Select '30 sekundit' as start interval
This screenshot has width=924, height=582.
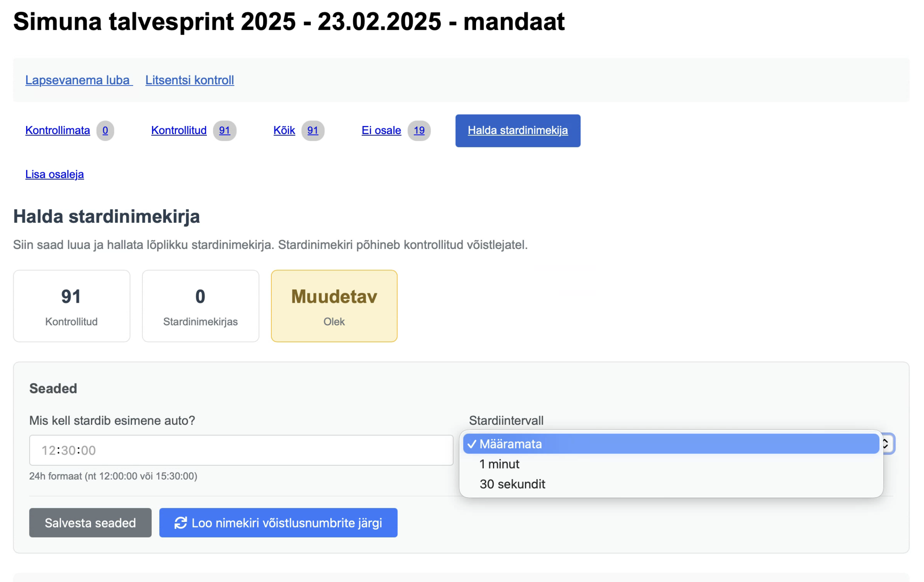[512, 484]
